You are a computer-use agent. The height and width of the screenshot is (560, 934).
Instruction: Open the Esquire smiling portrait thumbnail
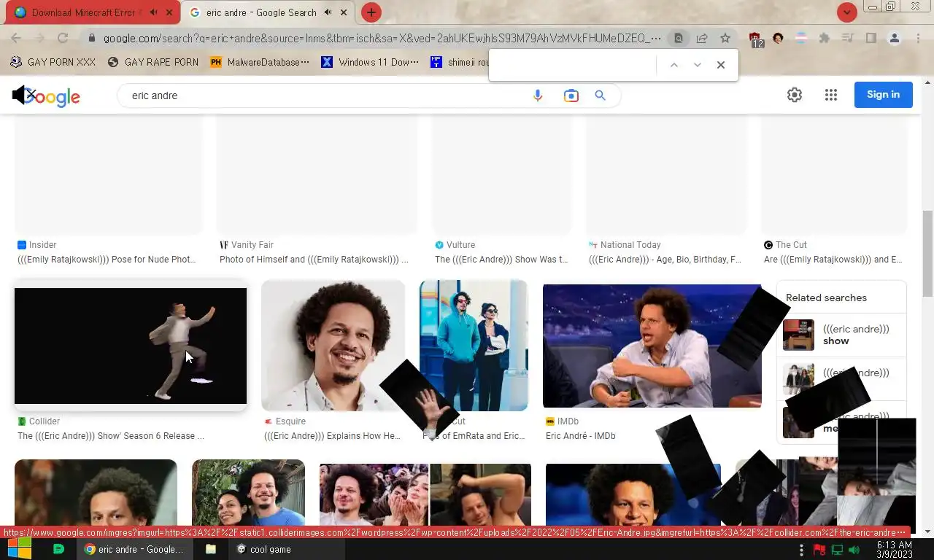(x=333, y=346)
